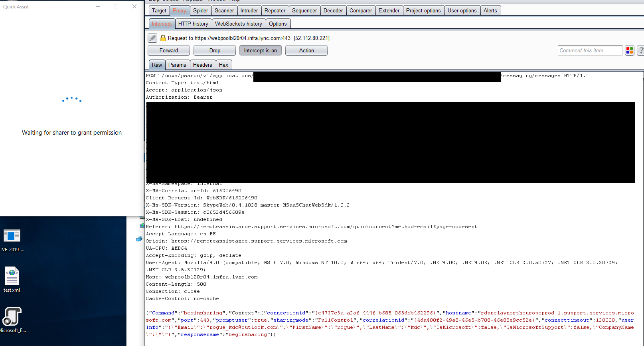
Task: Open the Comparer tab
Action: pyautogui.click(x=361, y=10)
